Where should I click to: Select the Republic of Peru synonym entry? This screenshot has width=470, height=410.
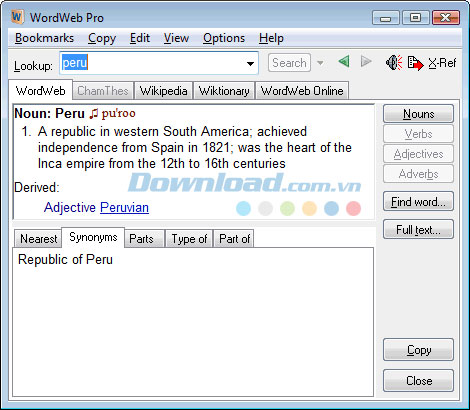[x=65, y=259]
